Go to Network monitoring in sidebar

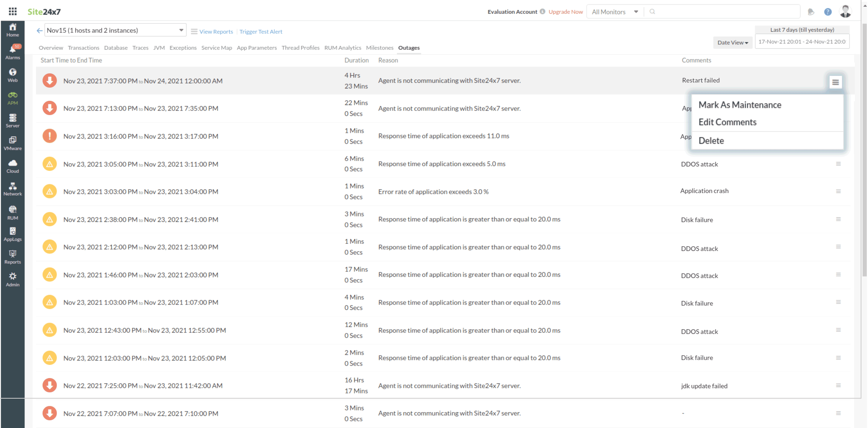pyautogui.click(x=12, y=188)
